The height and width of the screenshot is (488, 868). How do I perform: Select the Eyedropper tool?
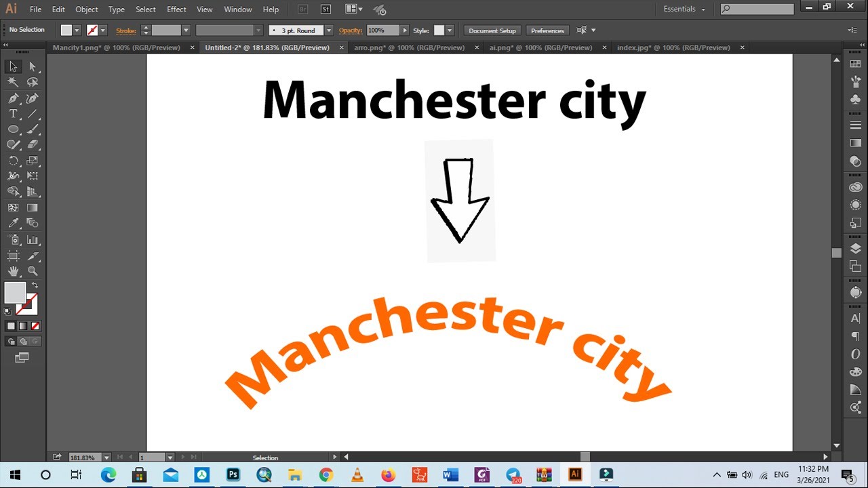(13, 223)
